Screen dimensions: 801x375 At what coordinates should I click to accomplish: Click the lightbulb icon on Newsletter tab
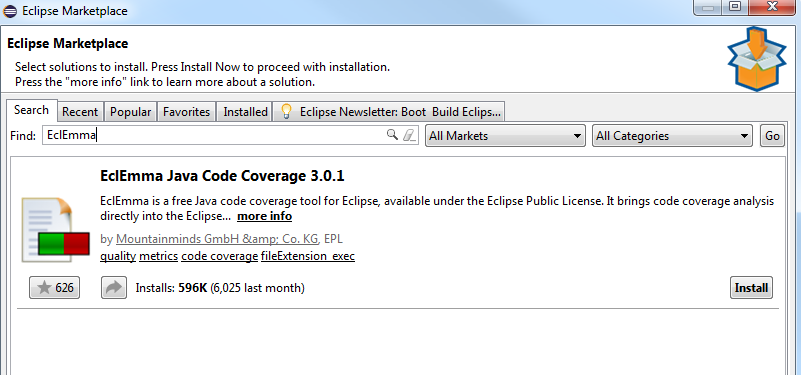point(286,111)
